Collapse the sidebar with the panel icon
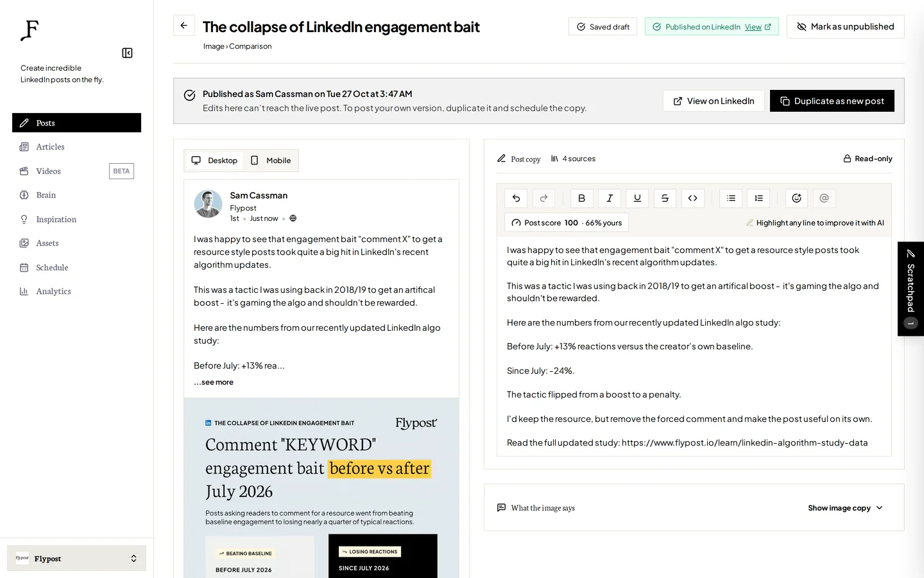The height and width of the screenshot is (578, 924). [x=127, y=53]
